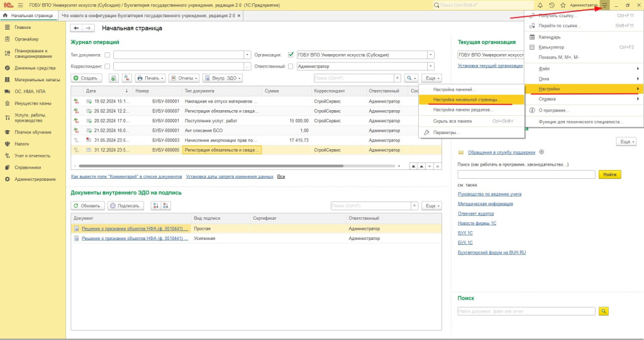
Task: Open the Отчеты dropdown button
Action: (x=184, y=78)
